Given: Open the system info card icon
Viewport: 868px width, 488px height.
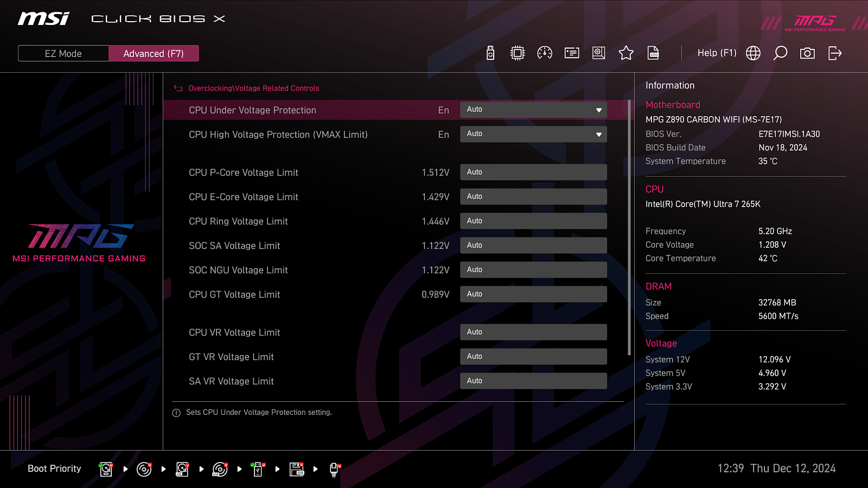Looking at the screenshot, I should pyautogui.click(x=572, y=53).
